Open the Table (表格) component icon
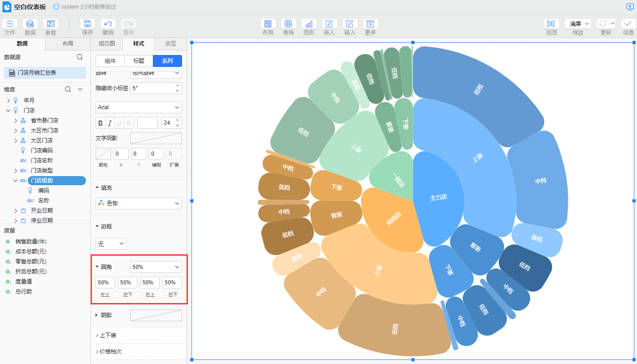 tap(288, 24)
